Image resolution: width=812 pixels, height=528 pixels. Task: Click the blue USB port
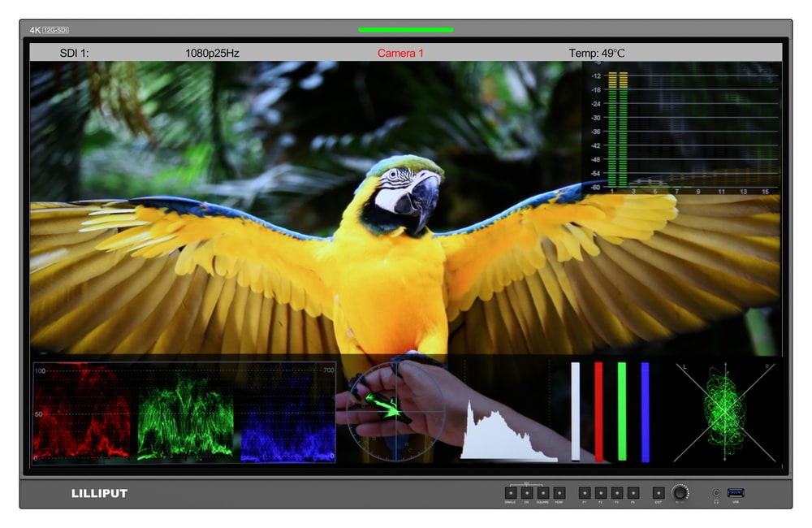point(736,492)
